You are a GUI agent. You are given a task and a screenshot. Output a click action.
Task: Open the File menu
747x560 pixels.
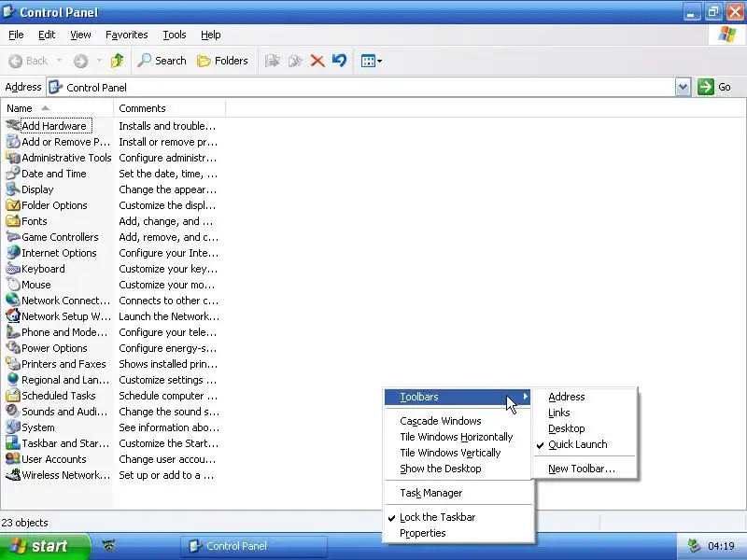[x=16, y=35]
